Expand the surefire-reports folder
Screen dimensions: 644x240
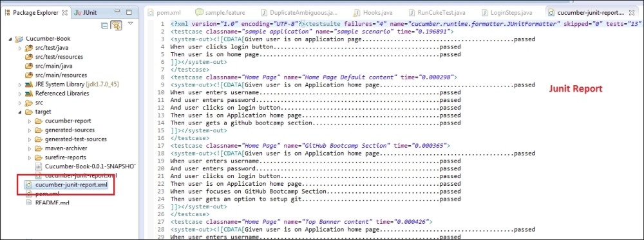(x=29, y=157)
